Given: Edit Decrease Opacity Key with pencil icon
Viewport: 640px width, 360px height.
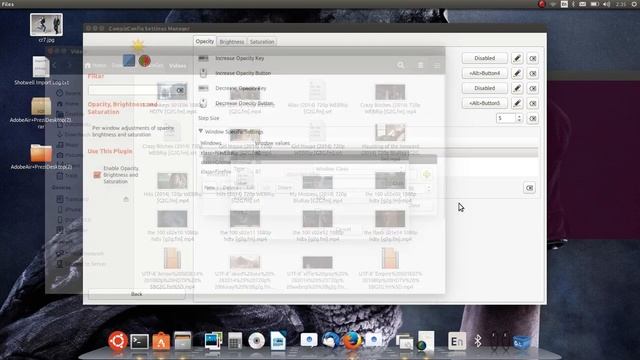Looking at the screenshot, I should coord(517,88).
